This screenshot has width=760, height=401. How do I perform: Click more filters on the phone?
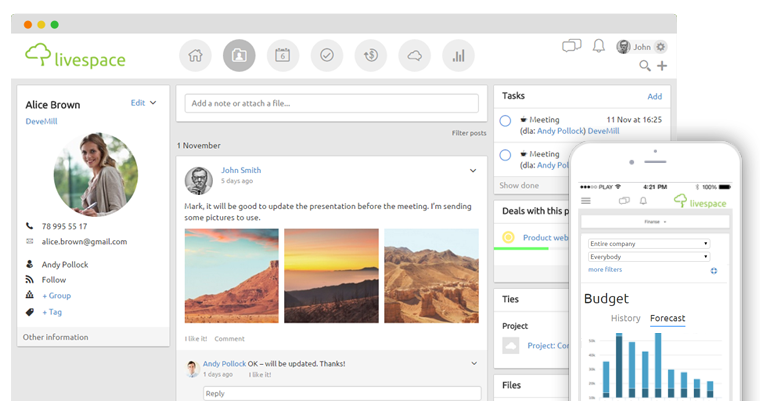[605, 269]
